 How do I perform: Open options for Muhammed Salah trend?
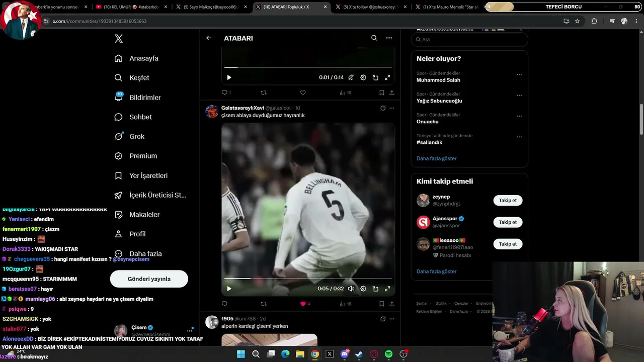[519, 74]
